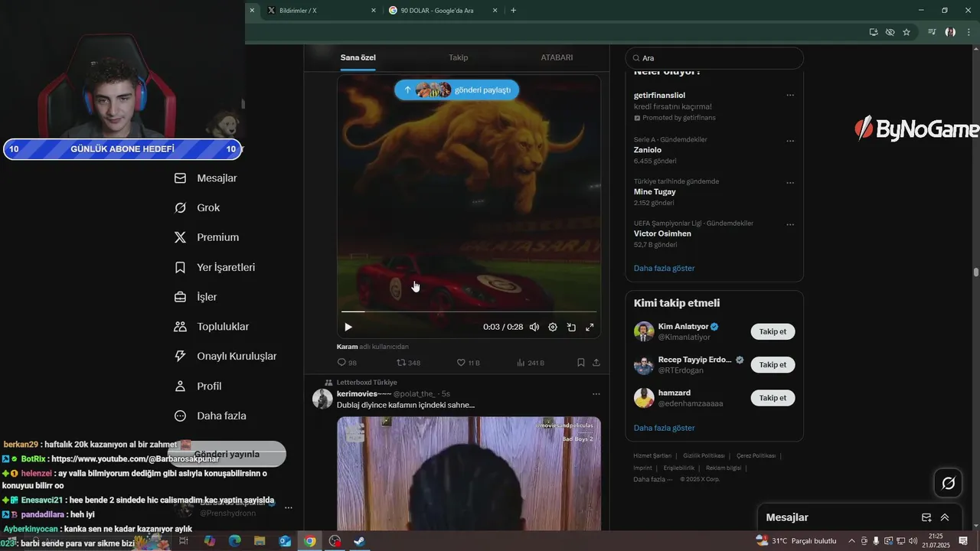Mute the video volume icon
This screenshot has height=551, width=980.
click(534, 327)
